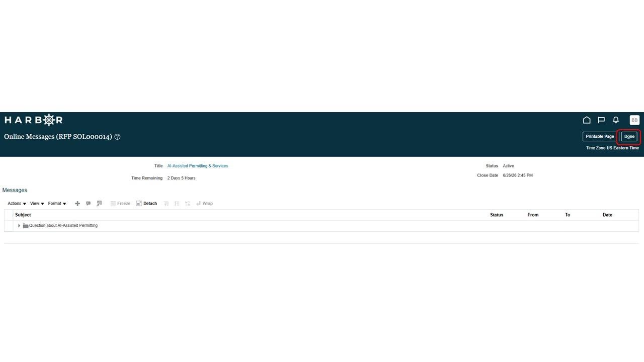This screenshot has width=644, height=362.
Task: Open the Format dropdown menu
Action: pos(57,204)
